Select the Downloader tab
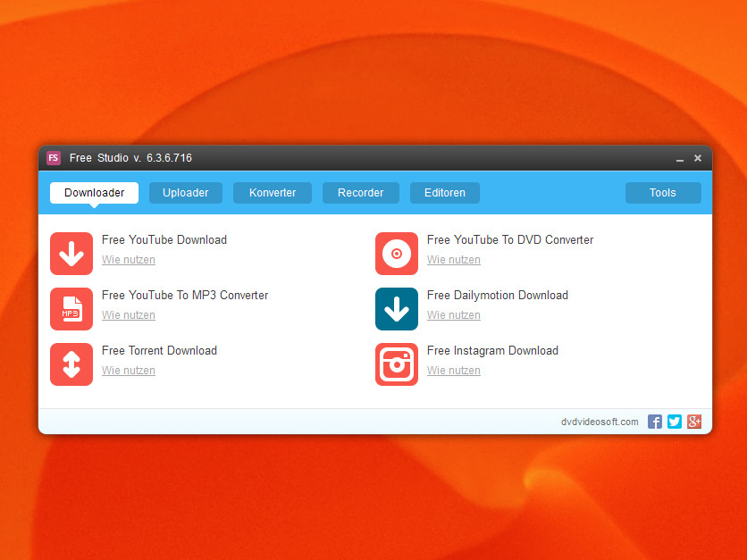This screenshot has width=747, height=560. [x=95, y=193]
